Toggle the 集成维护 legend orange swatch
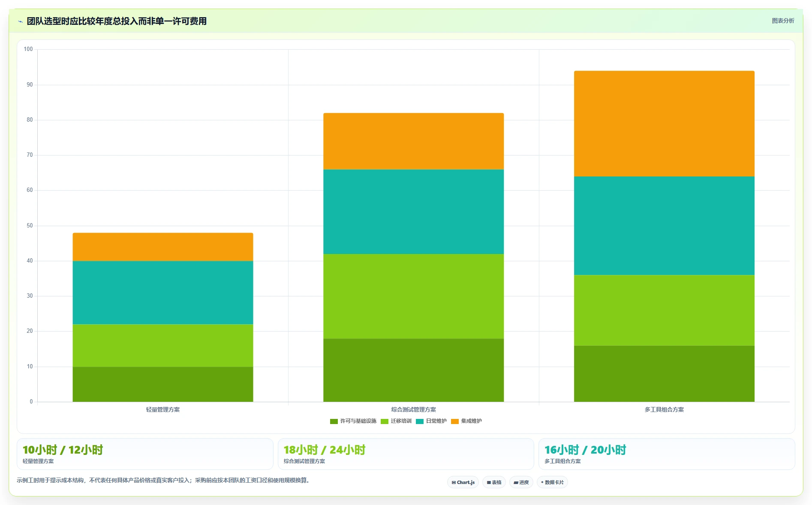Image resolution: width=812 pixels, height=505 pixels. pyautogui.click(x=454, y=421)
